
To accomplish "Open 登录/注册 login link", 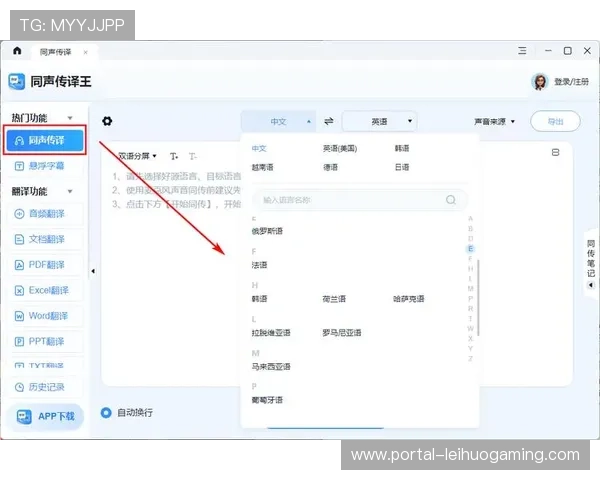I will [571, 82].
